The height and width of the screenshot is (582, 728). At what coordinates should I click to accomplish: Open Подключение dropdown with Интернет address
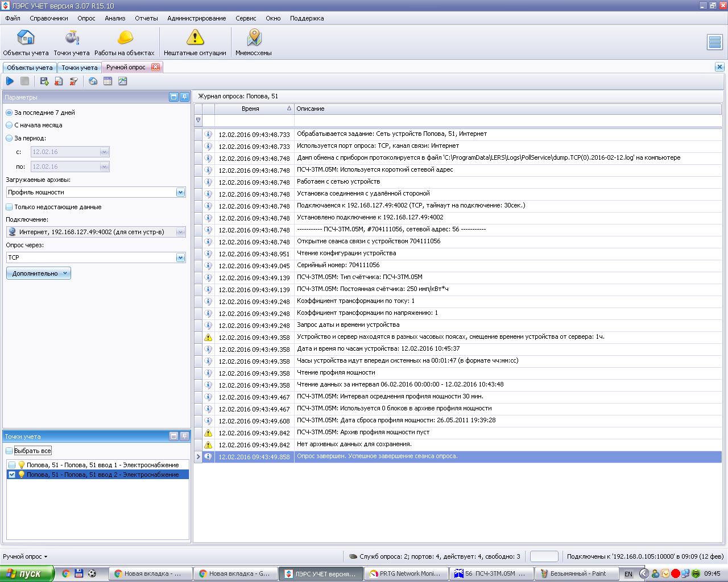point(181,232)
